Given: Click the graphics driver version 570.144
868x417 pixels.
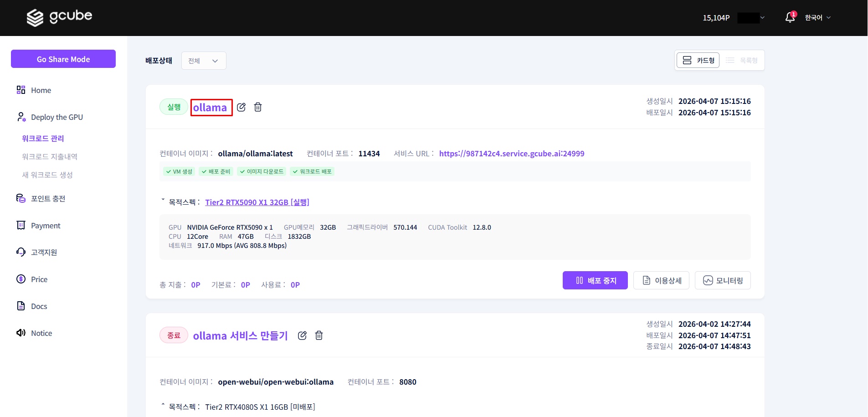Looking at the screenshot, I should click(405, 227).
